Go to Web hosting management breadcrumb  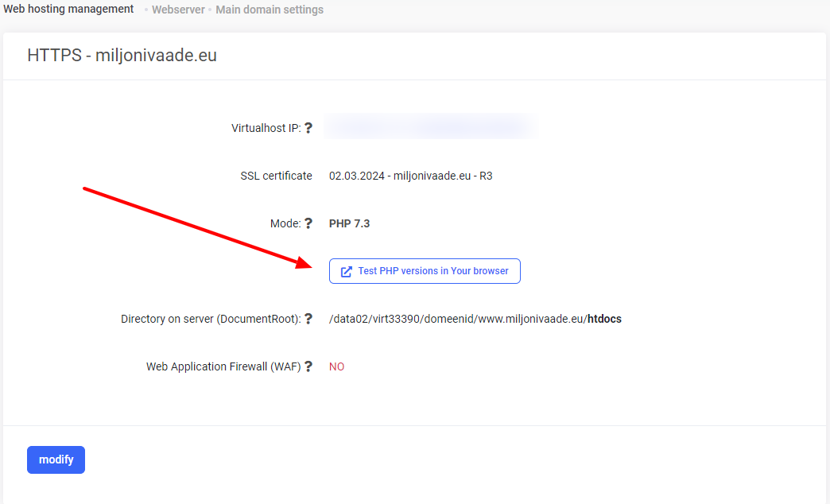tap(68, 10)
